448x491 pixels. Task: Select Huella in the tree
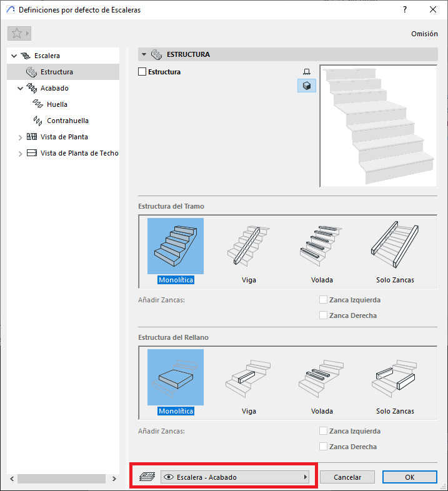tap(56, 104)
